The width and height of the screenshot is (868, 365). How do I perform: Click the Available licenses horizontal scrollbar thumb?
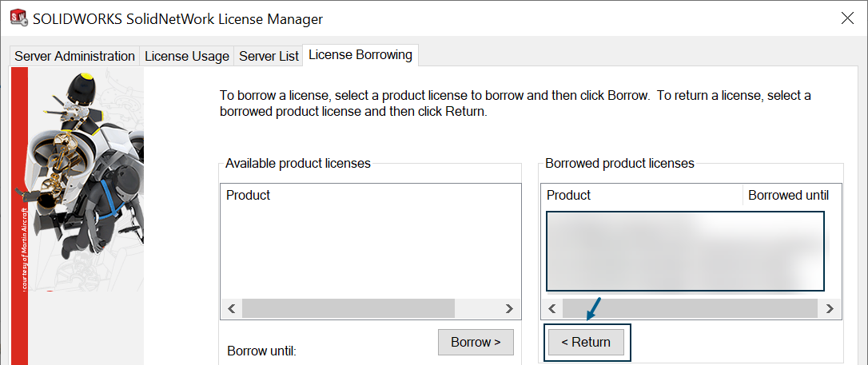pyautogui.click(x=348, y=308)
